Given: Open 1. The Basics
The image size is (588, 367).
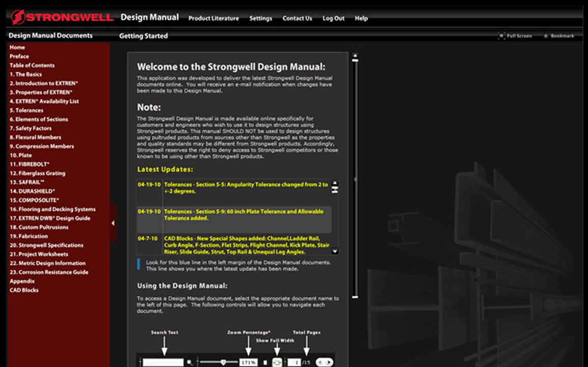Looking at the screenshot, I should coord(25,74).
